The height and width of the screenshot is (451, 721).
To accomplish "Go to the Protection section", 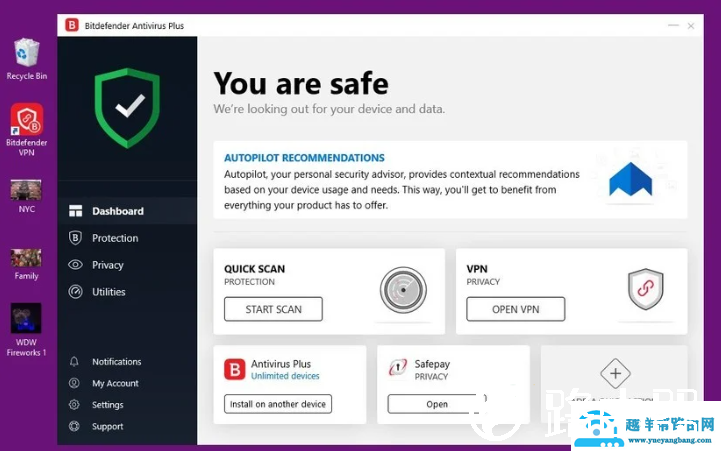I will [x=127, y=238].
